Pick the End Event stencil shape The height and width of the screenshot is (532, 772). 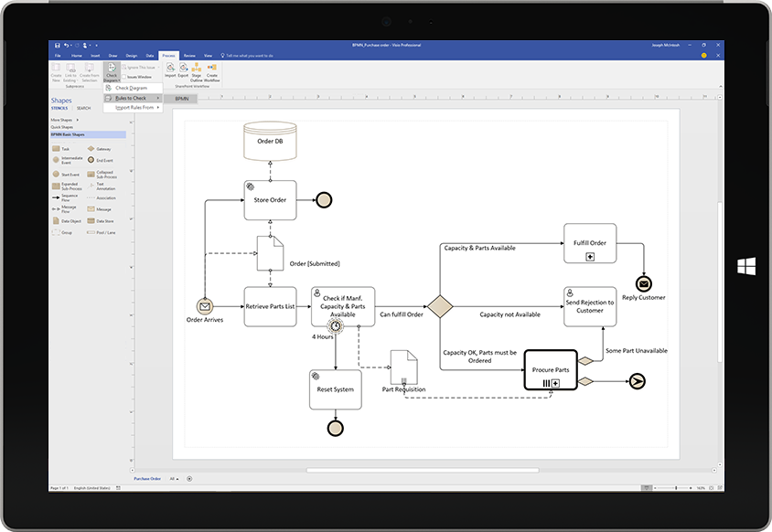[94, 160]
